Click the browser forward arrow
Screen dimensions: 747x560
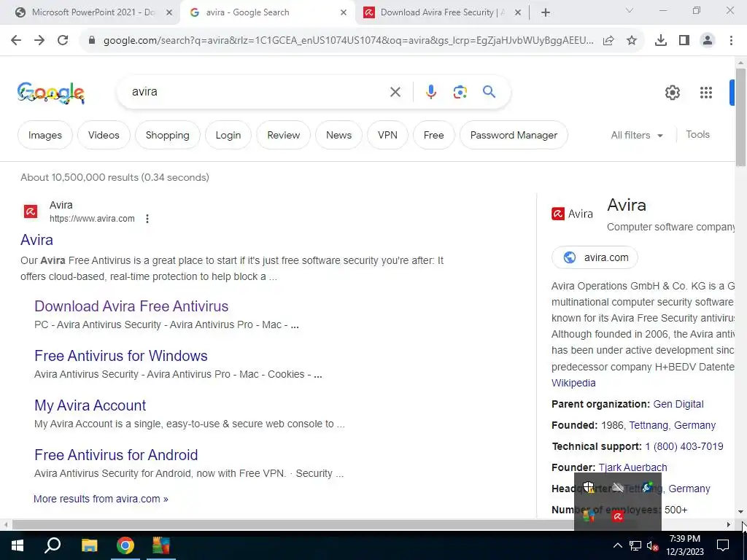39,41
